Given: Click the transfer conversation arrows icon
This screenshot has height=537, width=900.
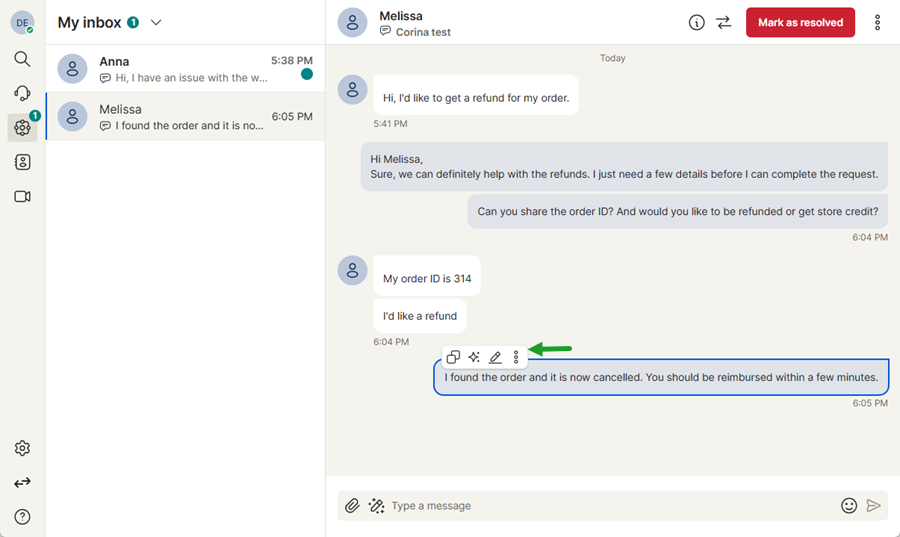Looking at the screenshot, I should click(724, 22).
